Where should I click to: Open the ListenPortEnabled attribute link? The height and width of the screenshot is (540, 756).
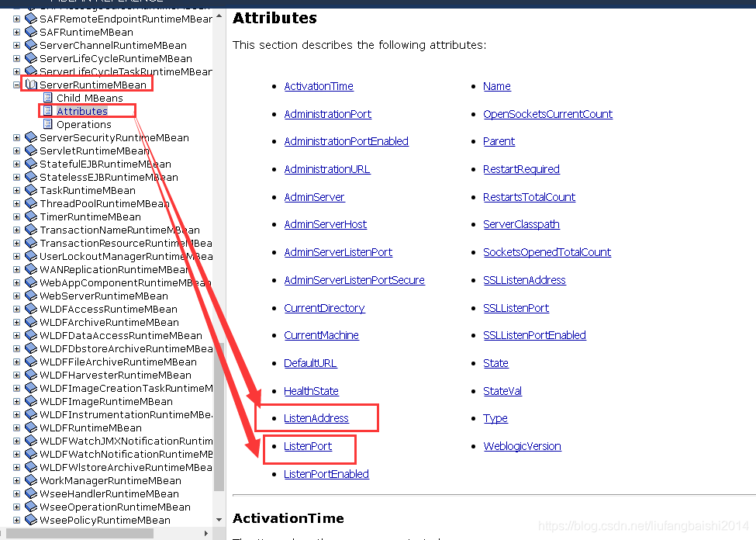coord(326,474)
